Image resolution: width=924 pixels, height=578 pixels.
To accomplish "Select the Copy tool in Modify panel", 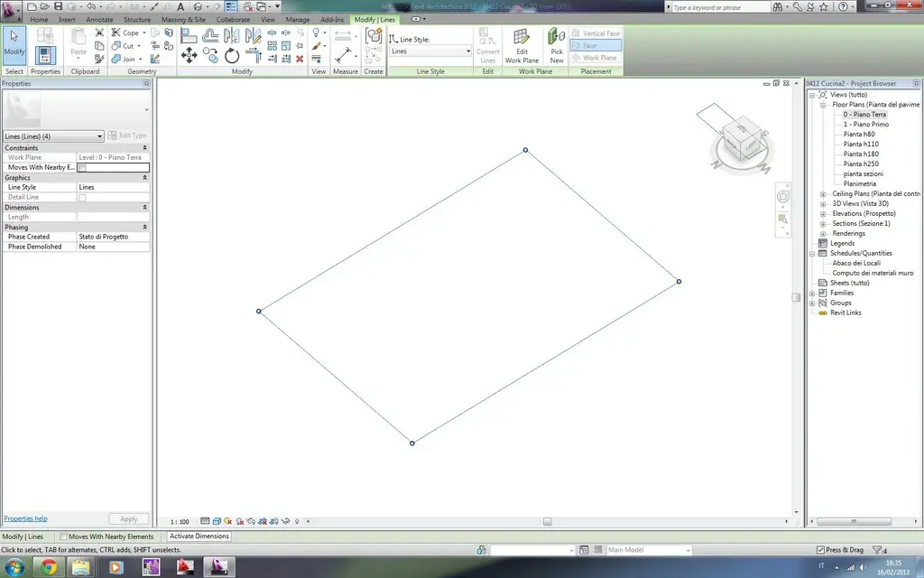I will (x=210, y=56).
